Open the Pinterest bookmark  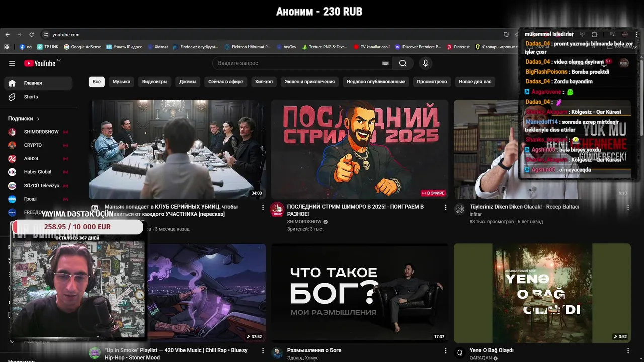coord(458,47)
